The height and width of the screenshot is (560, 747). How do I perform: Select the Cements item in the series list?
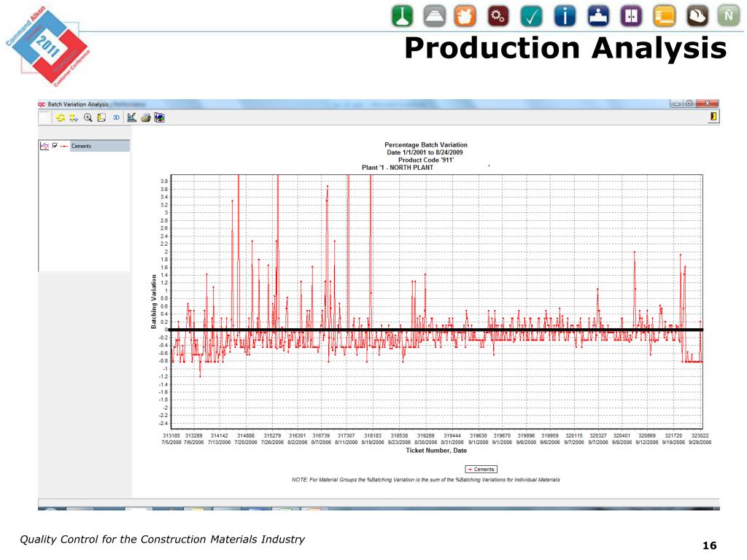[81, 146]
